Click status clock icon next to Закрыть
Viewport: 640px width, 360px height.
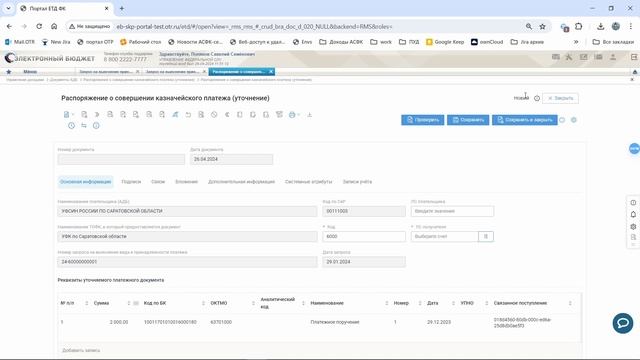pos(537,98)
